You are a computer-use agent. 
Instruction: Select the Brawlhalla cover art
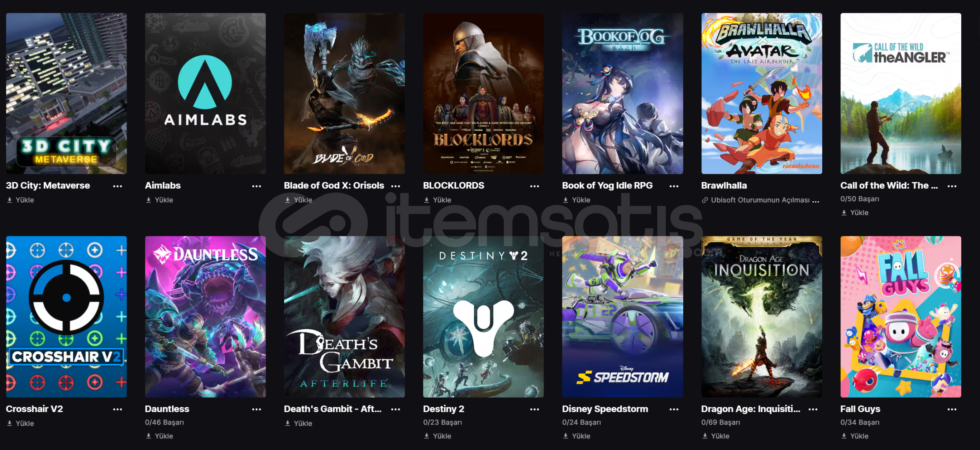pyautogui.click(x=761, y=93)
